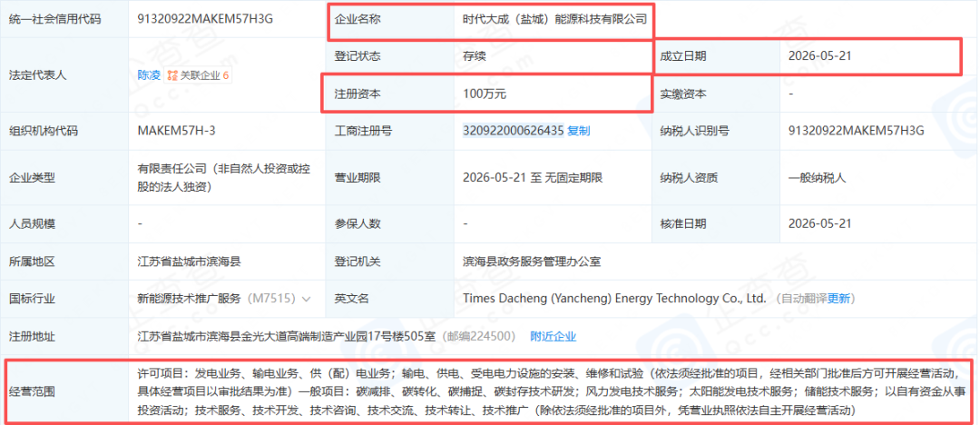This screenshot has width=980, height=425.
Task: Click the orange 关联企业 network icon
Action: (x=172, y=75)
